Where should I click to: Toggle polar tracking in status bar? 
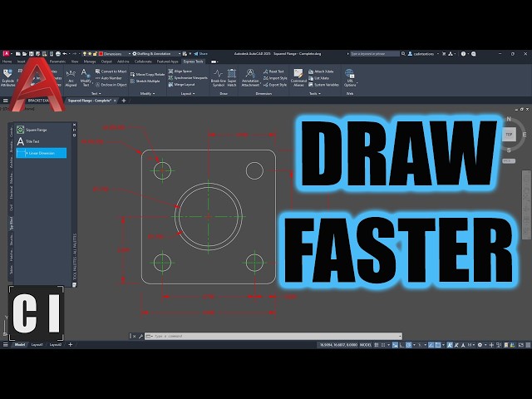point(409,345)
